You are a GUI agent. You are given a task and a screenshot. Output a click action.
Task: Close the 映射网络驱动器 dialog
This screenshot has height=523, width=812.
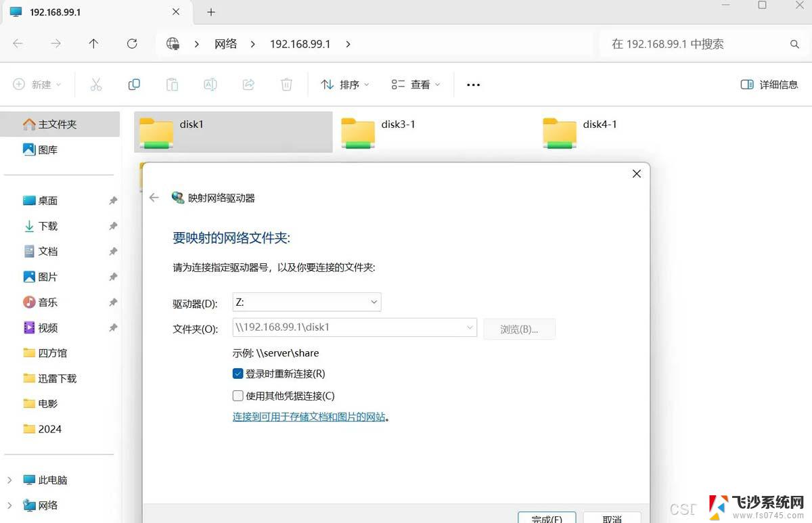636,174
